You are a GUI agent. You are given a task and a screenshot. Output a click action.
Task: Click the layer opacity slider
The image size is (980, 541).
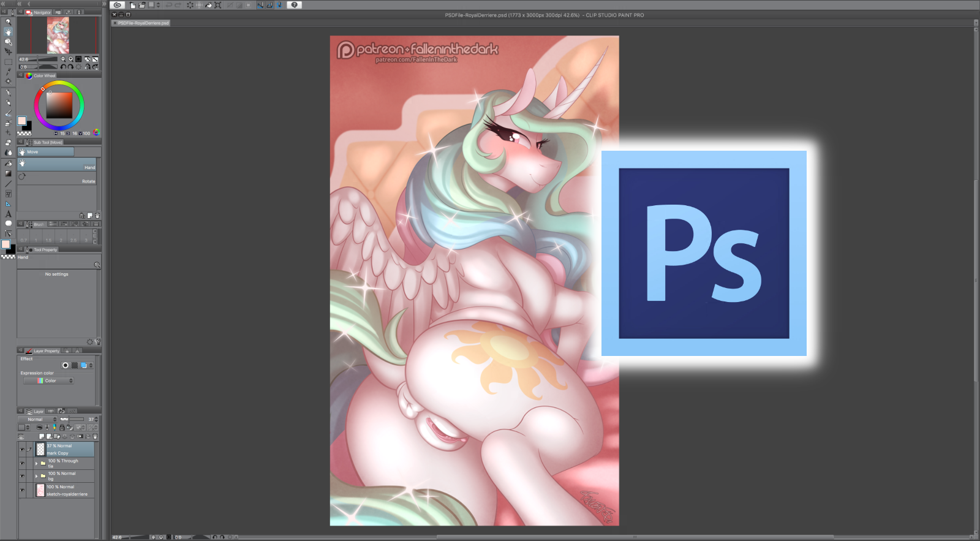click(72, 420)
